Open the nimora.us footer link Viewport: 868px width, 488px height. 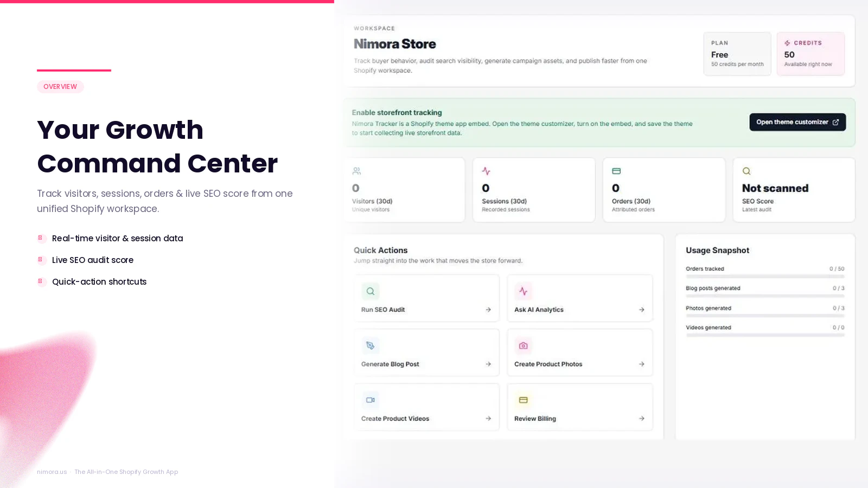point(52,472)
